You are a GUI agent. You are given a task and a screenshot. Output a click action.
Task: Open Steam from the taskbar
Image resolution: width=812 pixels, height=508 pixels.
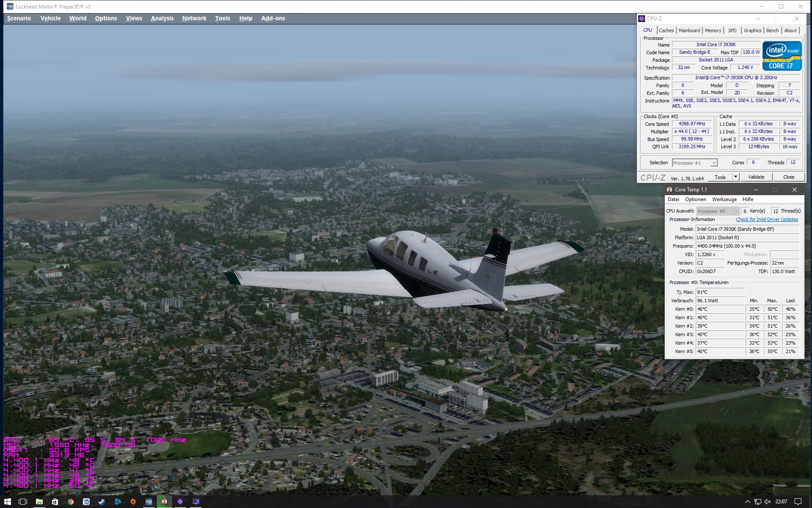(x=102, y=502)
